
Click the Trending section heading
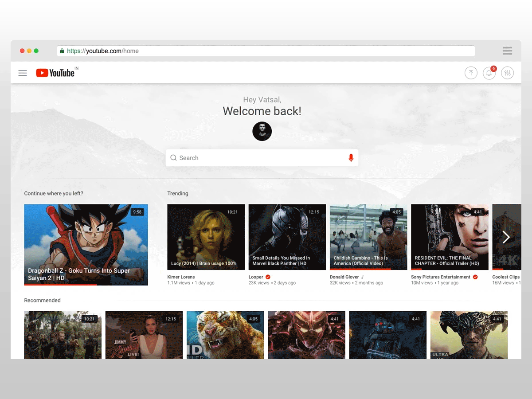(178, 193)
